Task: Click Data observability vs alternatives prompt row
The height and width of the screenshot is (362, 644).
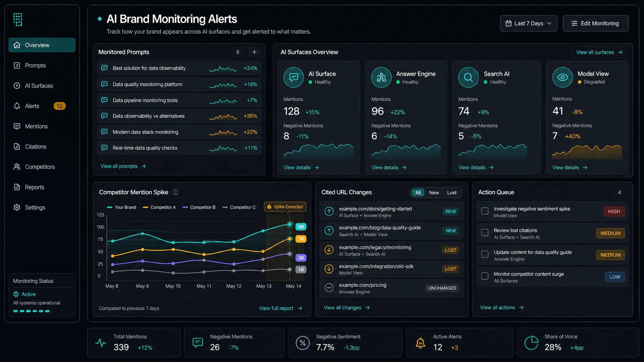Action: [x=179, y=116]
